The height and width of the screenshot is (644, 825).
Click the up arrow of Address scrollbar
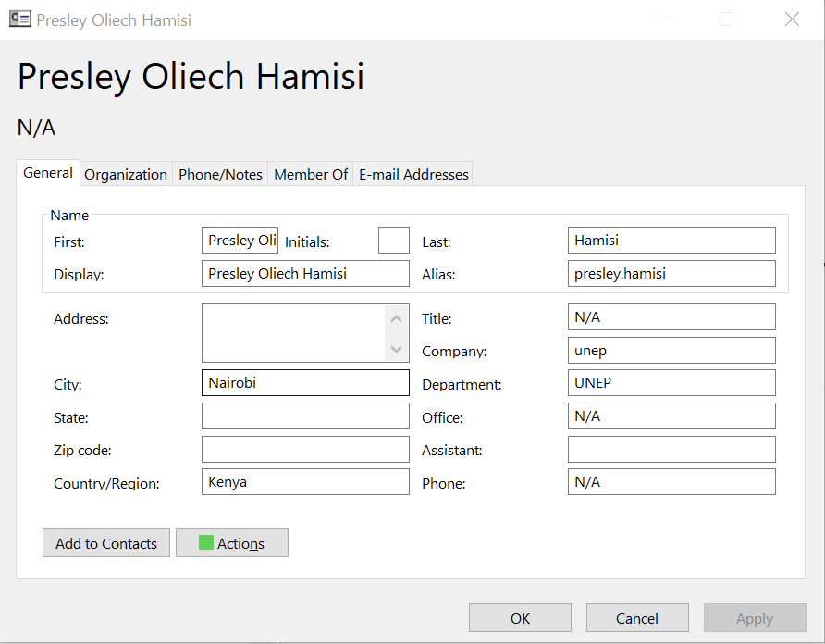pyautogui.click(x=397, y=318)
